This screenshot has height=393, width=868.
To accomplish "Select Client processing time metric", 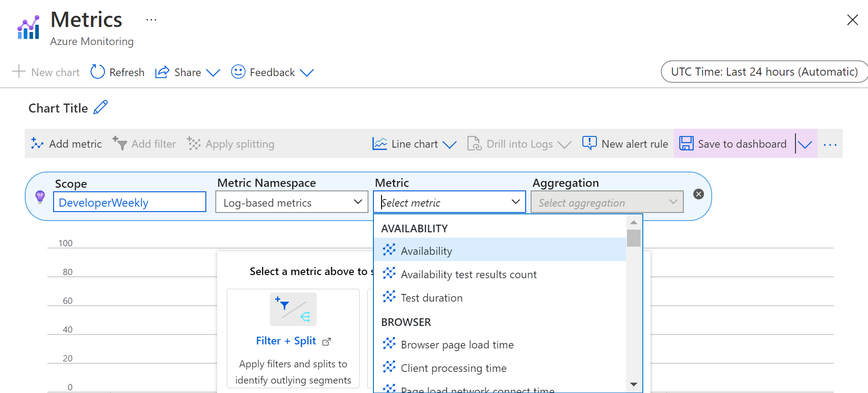I will [x=500, y=367].
